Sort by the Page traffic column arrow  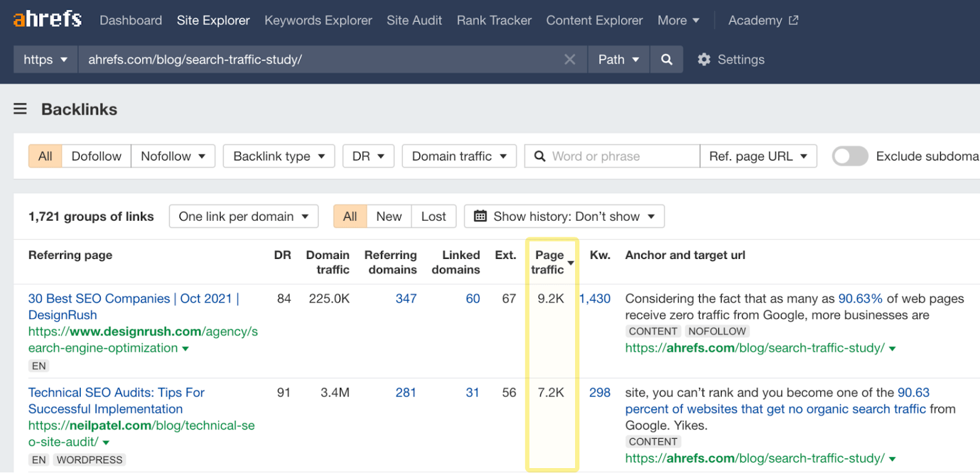click(x=571, y=263)
